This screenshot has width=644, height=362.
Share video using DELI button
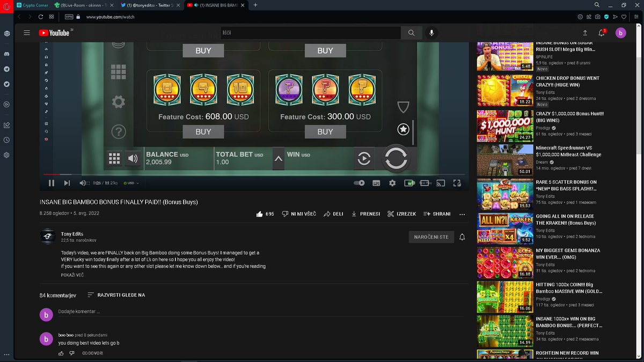(x=333, y=213)
